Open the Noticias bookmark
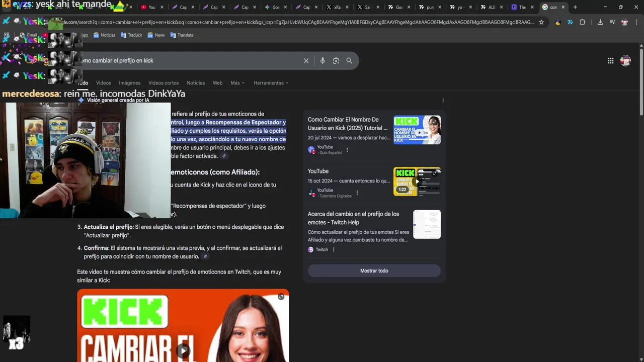 point(104,35)
